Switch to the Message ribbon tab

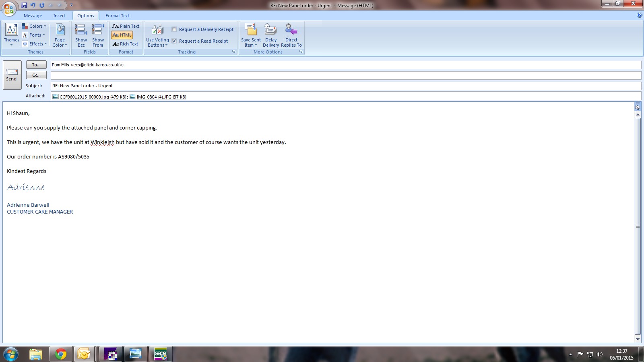tap(33, 16)
